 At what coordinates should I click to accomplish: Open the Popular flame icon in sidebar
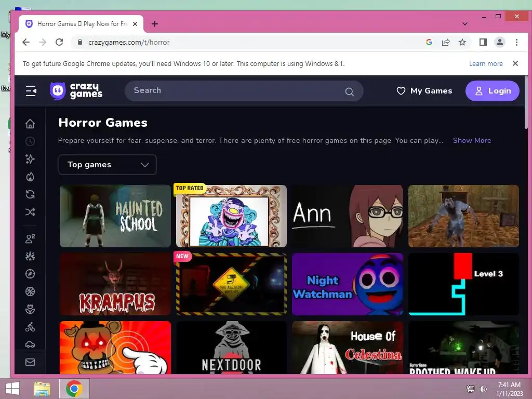(x=30, y=177)
